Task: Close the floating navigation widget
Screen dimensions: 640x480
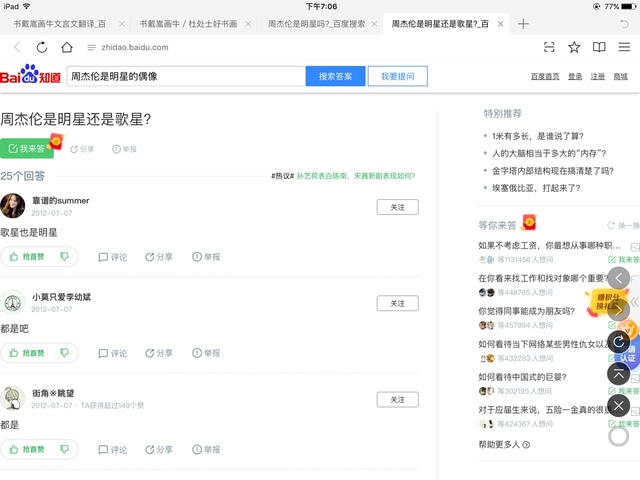Action: pyautogui.click(x=619, y=405)
